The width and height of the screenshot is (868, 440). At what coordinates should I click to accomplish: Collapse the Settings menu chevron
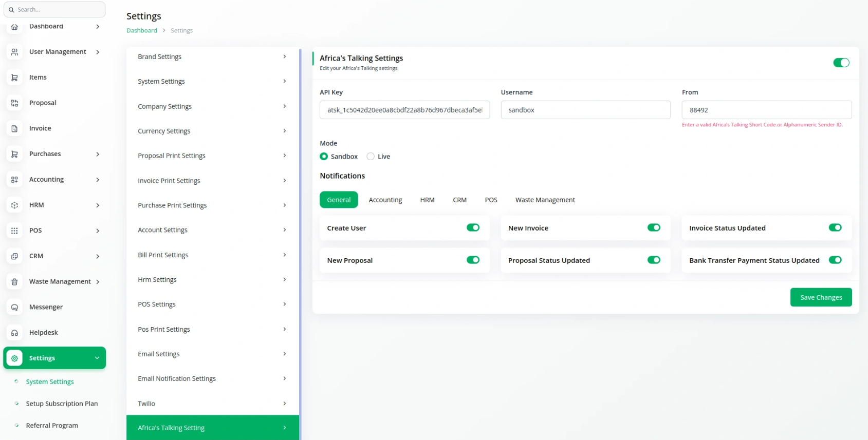click(x=97, y=358)
